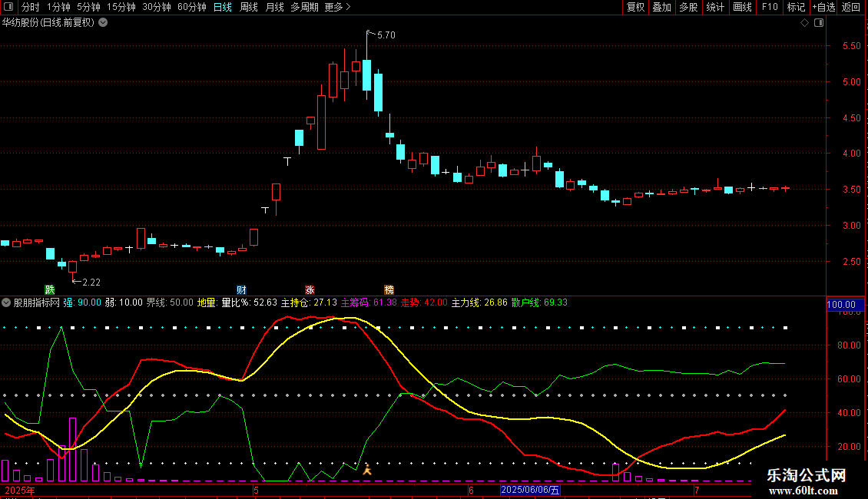Switch to 日线 daily chart
Viewport: 868px width, 499px height.
(223, 7)
